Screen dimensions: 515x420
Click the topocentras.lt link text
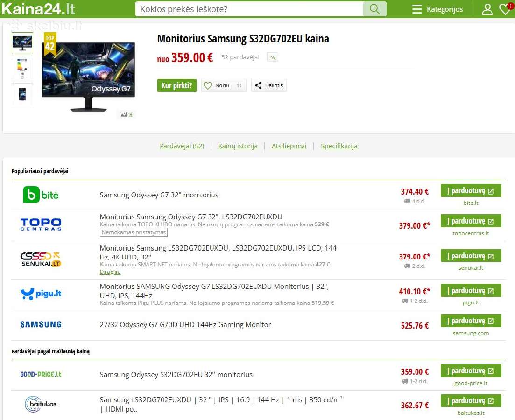click(x=471, y=233)
